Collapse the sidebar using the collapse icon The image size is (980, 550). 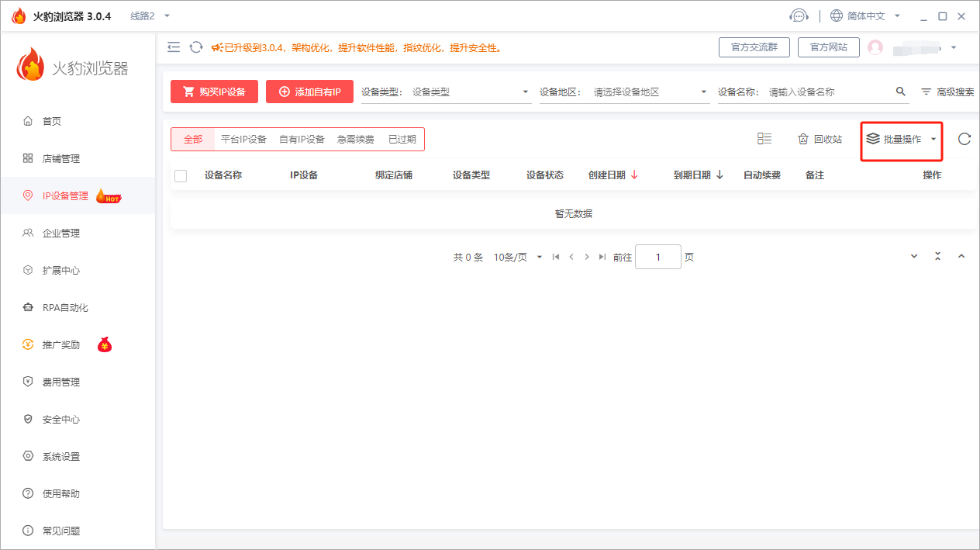(x=174, y=47)
